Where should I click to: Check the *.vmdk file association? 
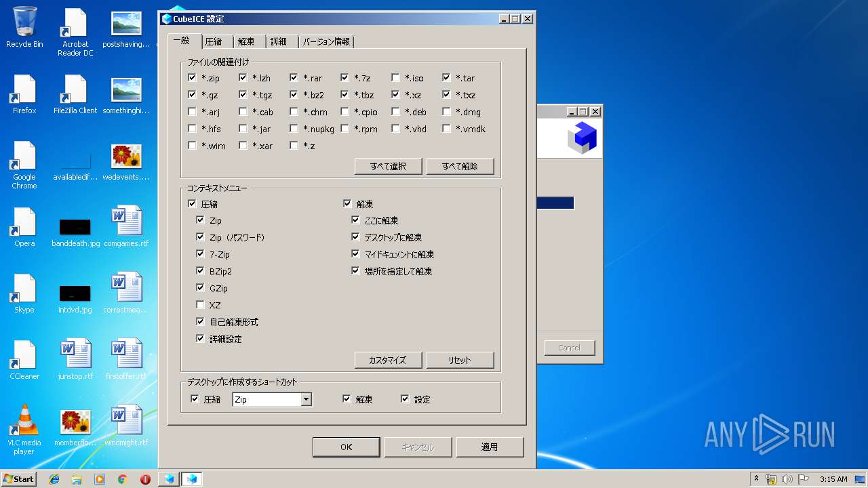coord(446,129)
